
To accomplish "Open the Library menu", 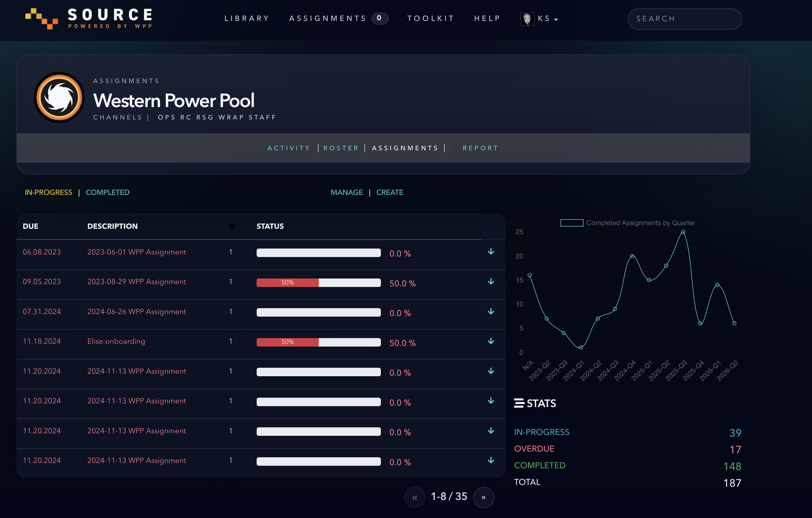I will click(247, 18).
